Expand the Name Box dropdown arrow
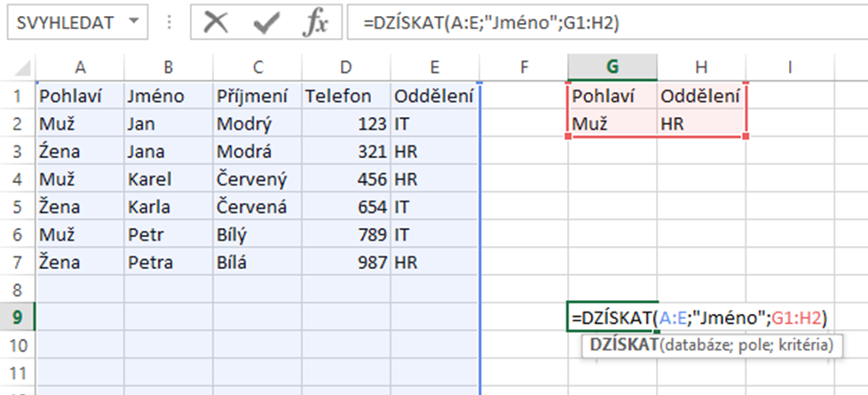 click(x=133, y=22)
